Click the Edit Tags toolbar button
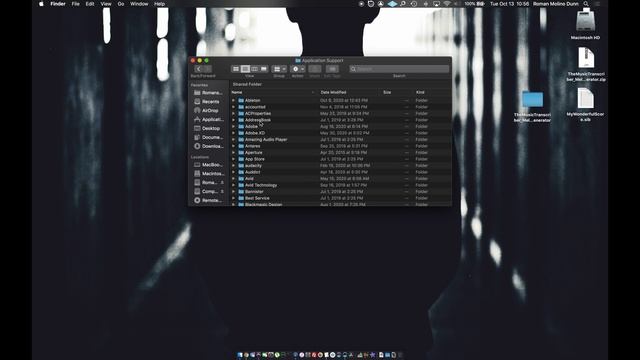This screenshot has height=360, width=640. pyautogui.click(x=332, y=69)
